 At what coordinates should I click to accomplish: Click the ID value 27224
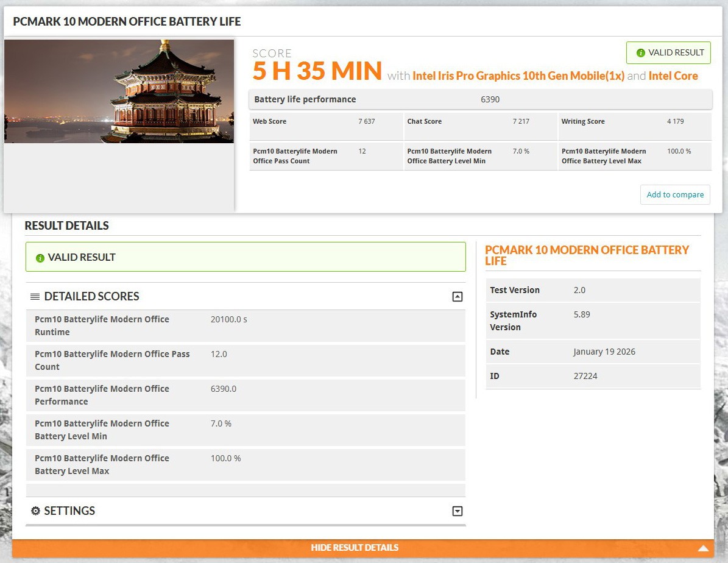[585, 377]
